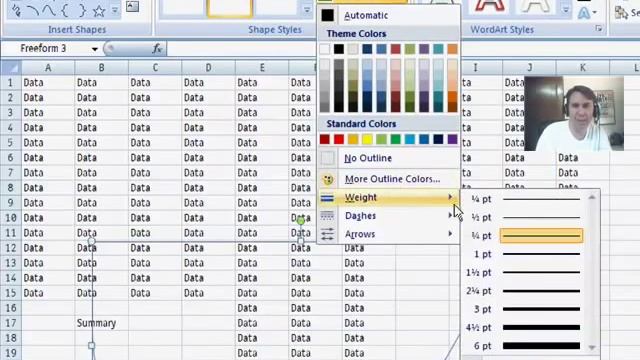Open the Arrows submenu

(388, 234)
